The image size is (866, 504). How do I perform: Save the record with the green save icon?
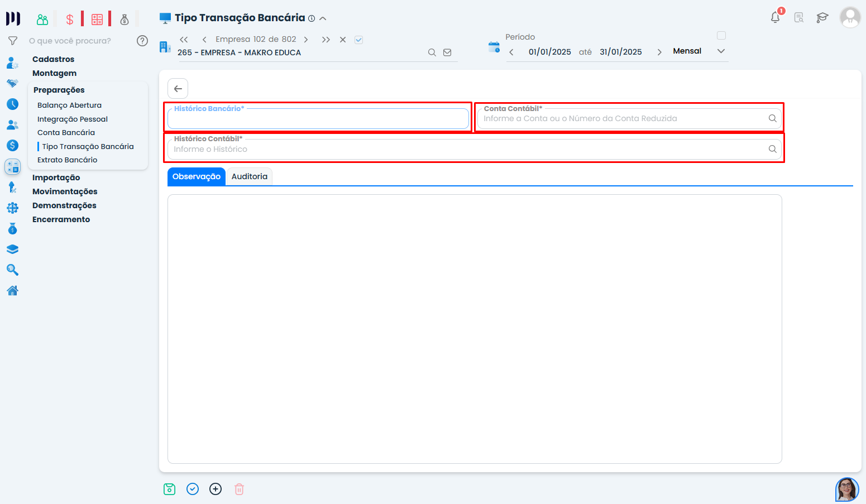tap(170, 489)
